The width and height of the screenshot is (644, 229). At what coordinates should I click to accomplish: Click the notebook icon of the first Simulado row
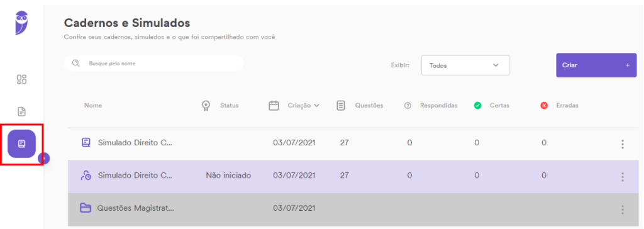click(86, 143)
